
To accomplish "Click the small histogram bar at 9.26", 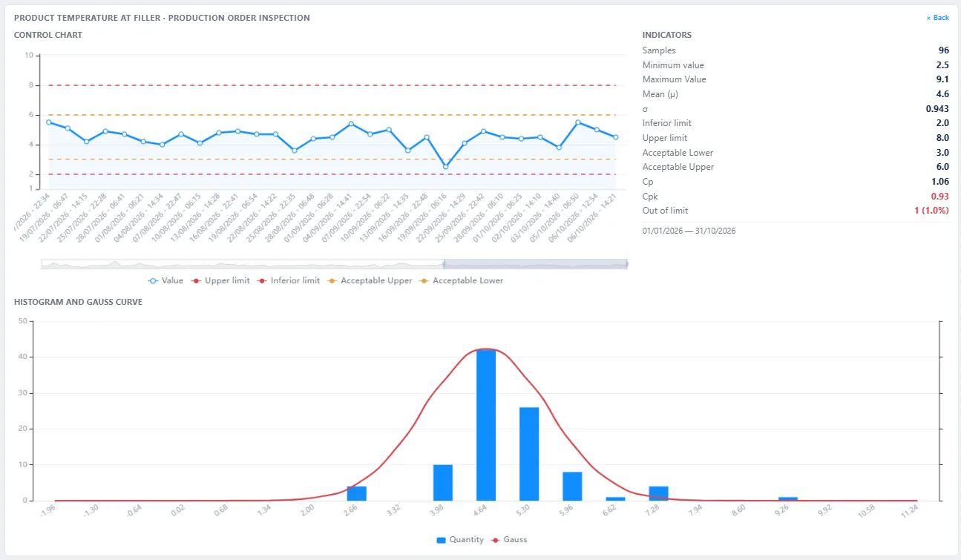I will (788, 498).
